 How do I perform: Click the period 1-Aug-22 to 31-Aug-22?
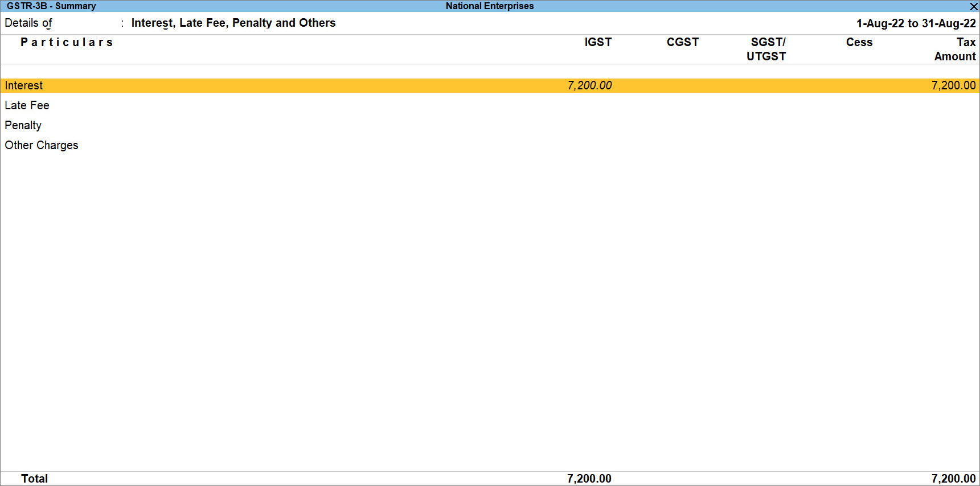(x=916, y=23)
